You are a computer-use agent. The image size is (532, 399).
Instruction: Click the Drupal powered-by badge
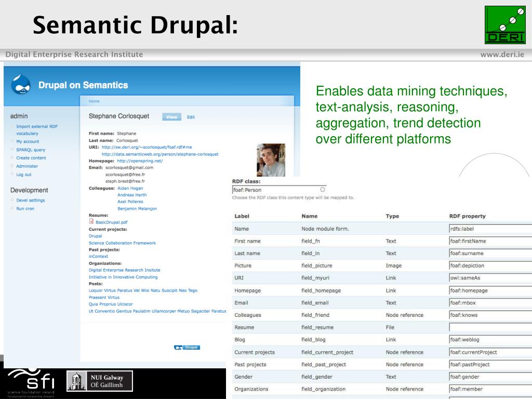(187, 348)
